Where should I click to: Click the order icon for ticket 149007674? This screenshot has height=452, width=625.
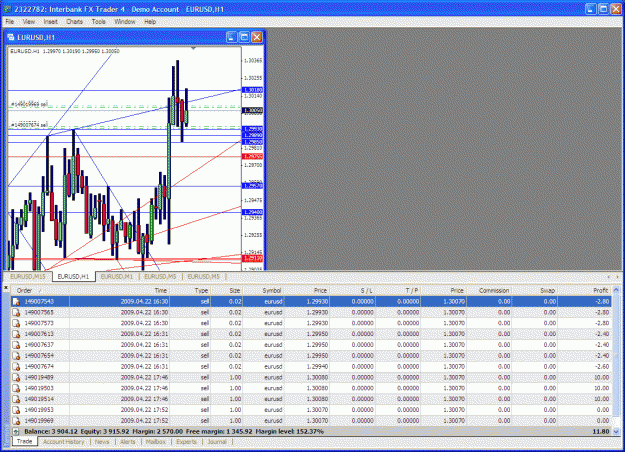pos(16,366)
